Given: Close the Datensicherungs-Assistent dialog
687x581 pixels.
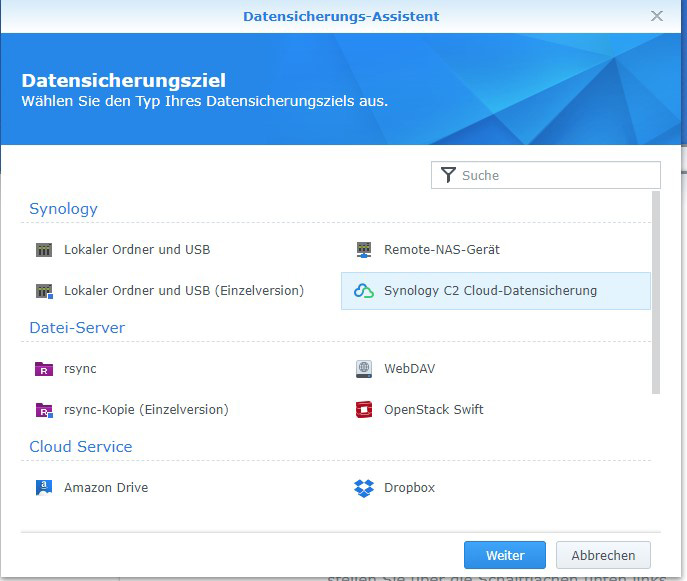Looking at the screenshot, I should tap(657, 16).
